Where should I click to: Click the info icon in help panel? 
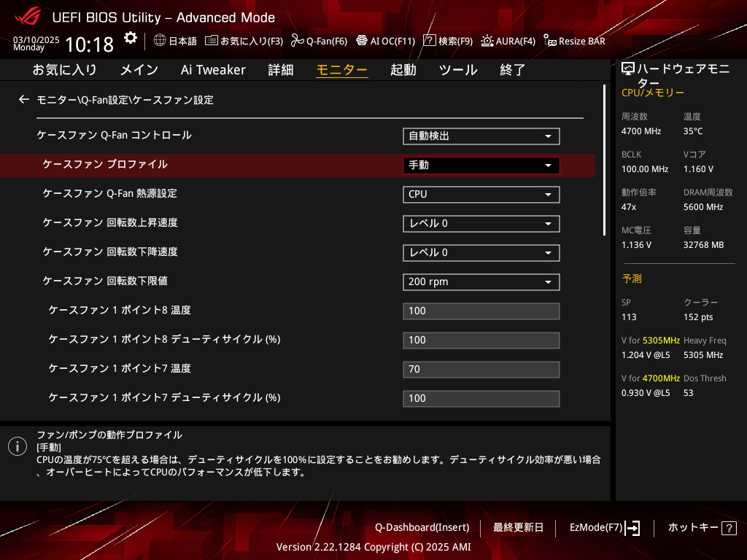coord(18,446)
